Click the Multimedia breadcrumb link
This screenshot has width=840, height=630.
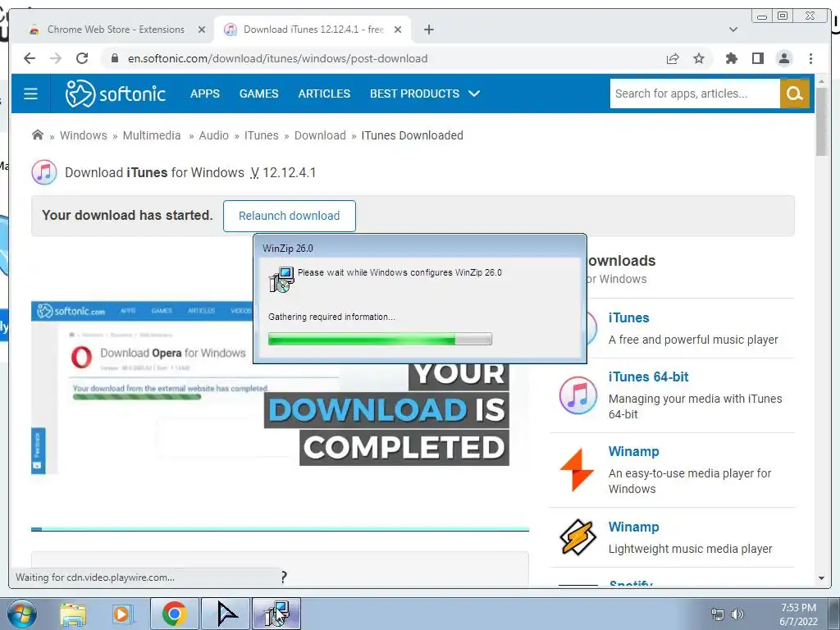tap(152, 135)
